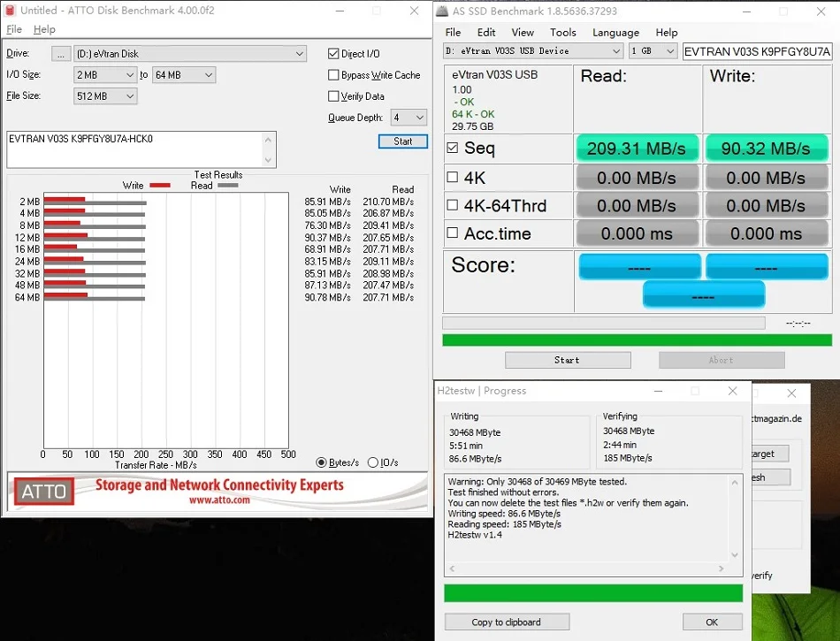Open AS SSD Tools menu
840x641 pixels.
pos(562,32)
